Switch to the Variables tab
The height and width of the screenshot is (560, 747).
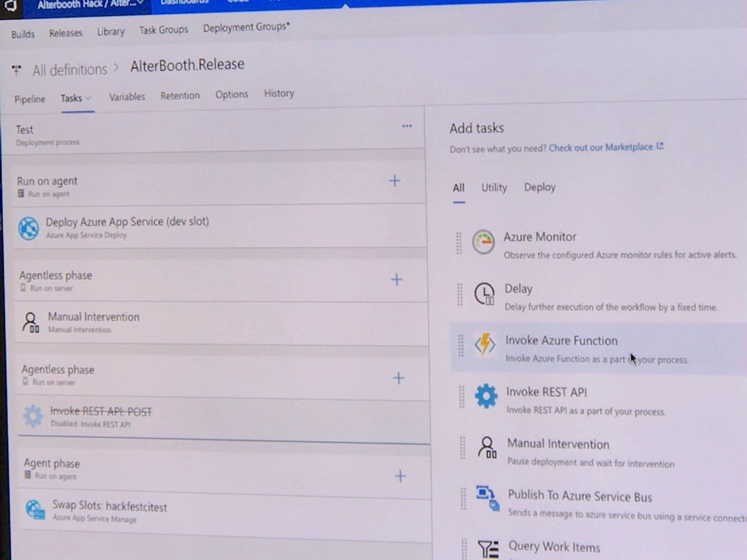click(x=127, y=96)
